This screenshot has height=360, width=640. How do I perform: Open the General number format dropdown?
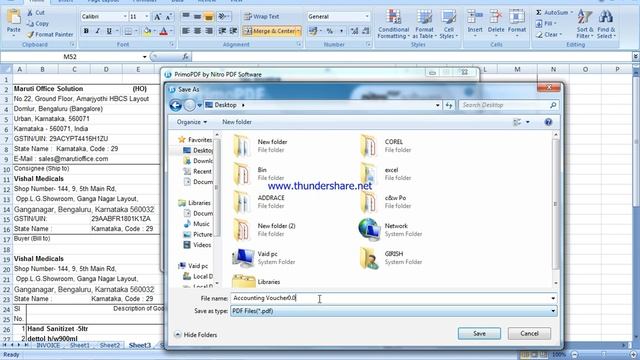[x=367, y=17]
